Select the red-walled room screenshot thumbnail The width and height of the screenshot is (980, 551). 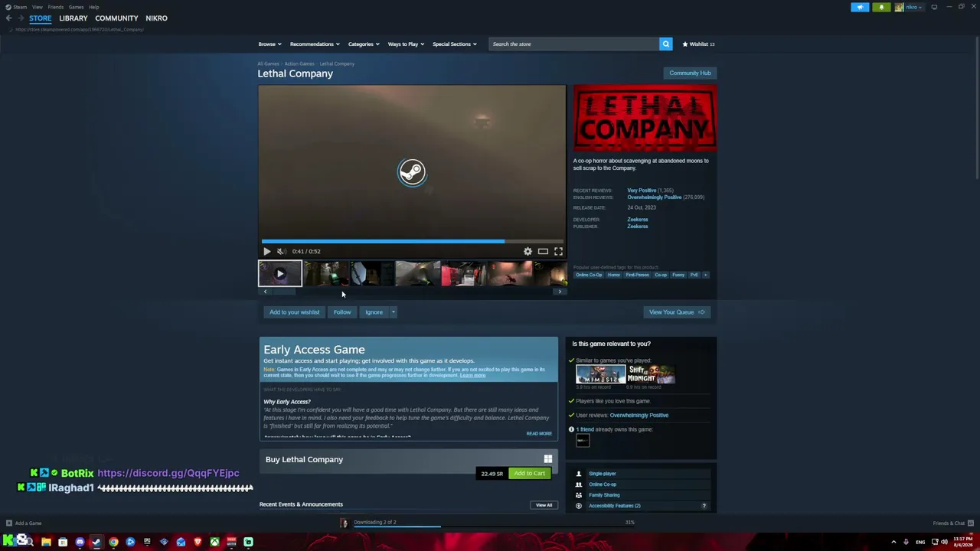463,273
